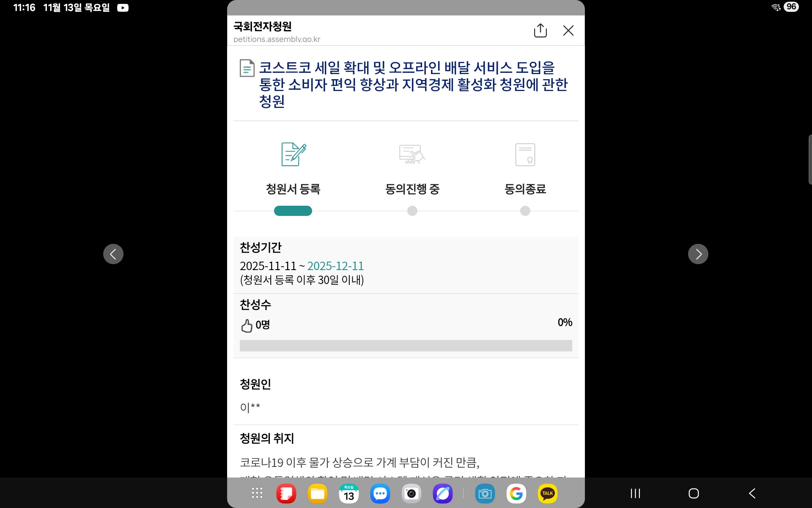The width and height of the screenshot is (812, 508).
Task: Click the thumbs-up icon beside 0명
Action: coord(247,326)
